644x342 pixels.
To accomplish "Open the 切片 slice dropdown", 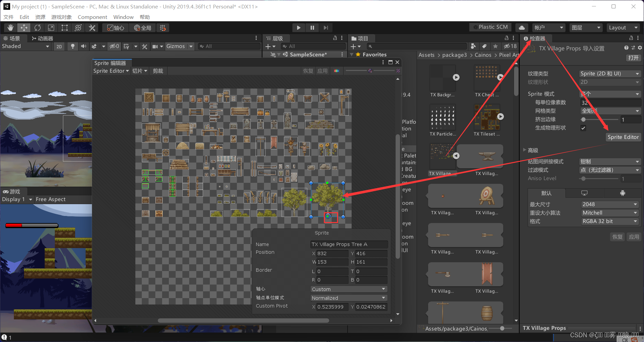I will tap(139, 71).
